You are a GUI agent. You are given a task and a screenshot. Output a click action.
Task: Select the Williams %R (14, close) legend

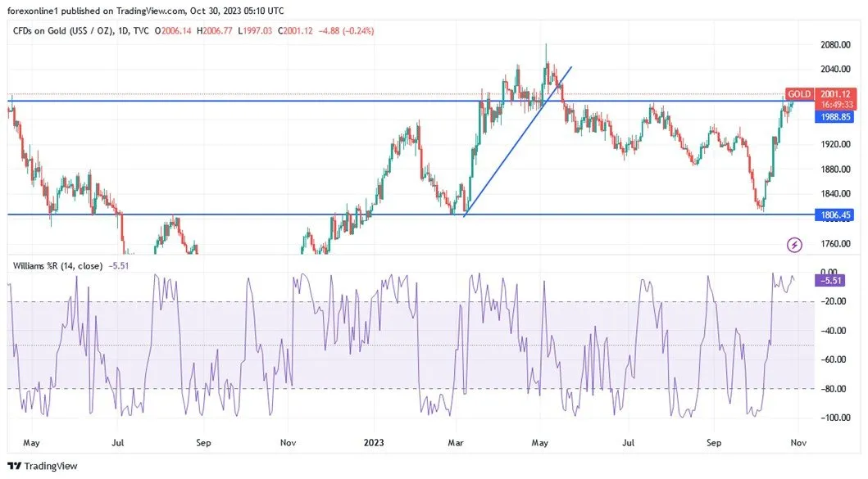[57, 266]
